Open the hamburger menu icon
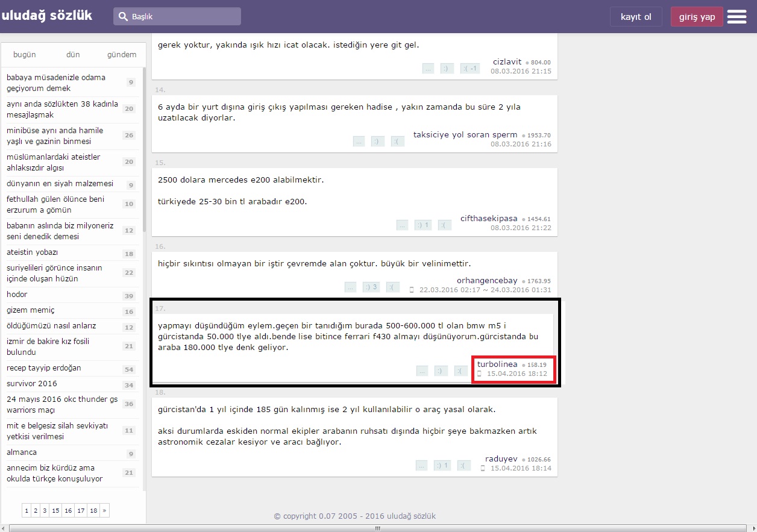Image resolution: width=757 pixels, height=532 pixels. click(x=737, y=17)
